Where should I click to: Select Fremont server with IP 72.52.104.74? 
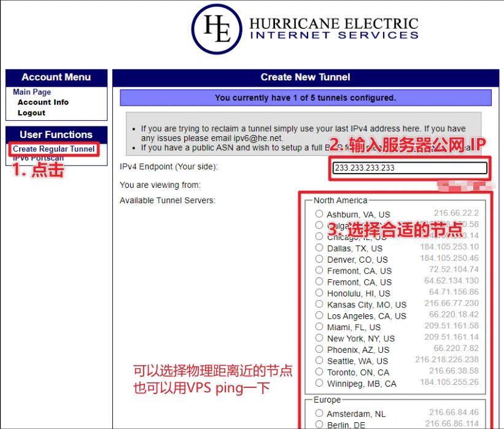coord(319,270)
